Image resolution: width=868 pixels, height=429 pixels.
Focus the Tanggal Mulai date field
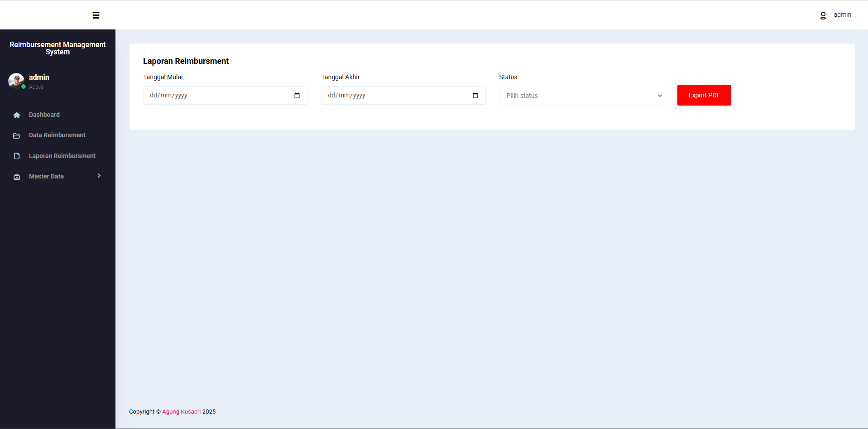click(225, 95)
